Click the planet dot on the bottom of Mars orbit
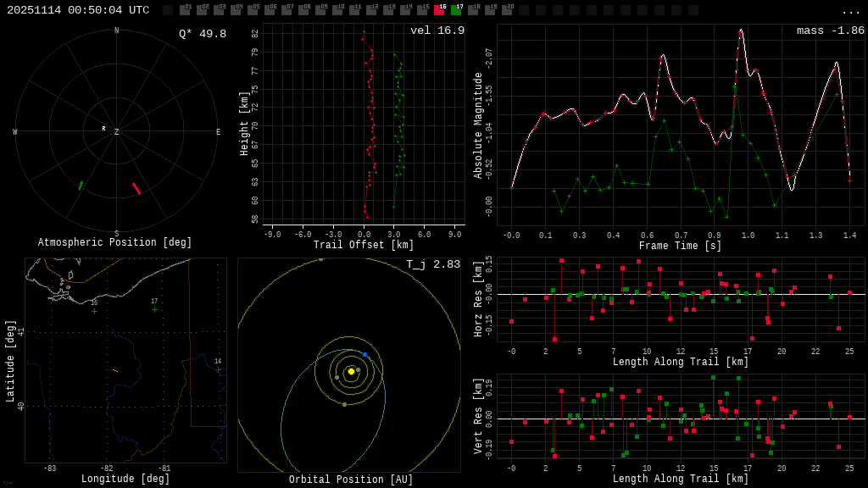Screen dimensions: 868x488 click(x=344, y=404)
